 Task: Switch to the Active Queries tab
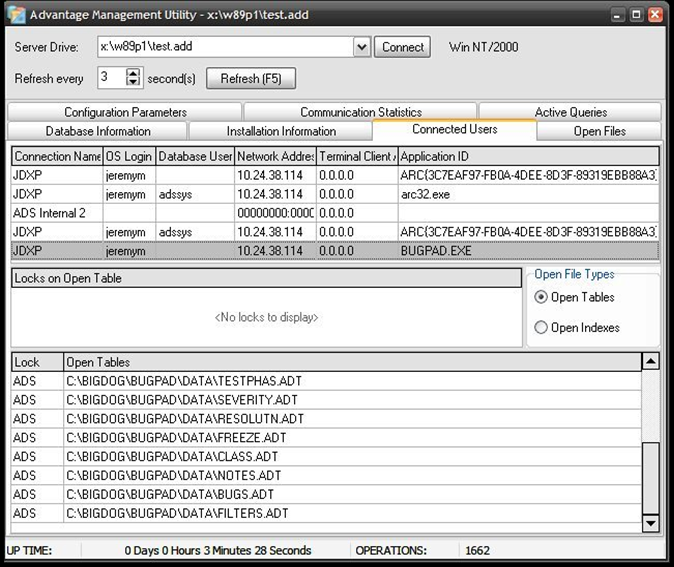pos(570,113)
